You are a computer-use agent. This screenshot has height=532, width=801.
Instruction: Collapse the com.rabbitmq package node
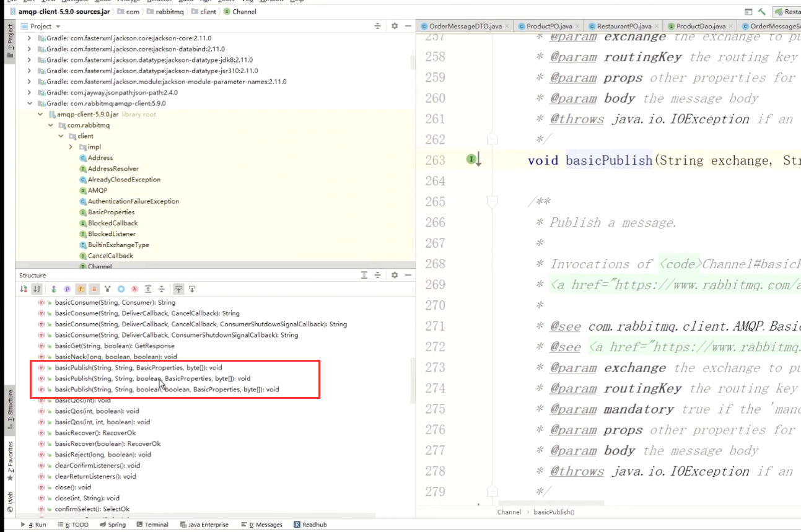[51, 125]
